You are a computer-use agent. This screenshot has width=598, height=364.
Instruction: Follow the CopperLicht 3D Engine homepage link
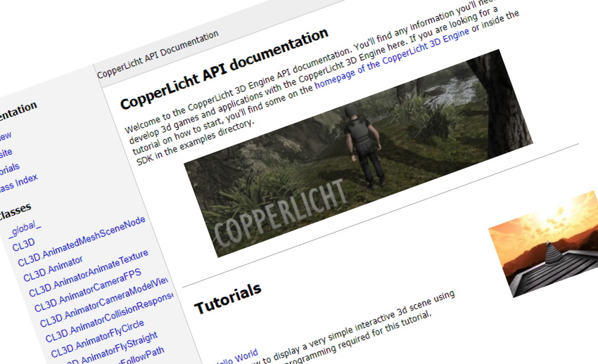(392, 60)
